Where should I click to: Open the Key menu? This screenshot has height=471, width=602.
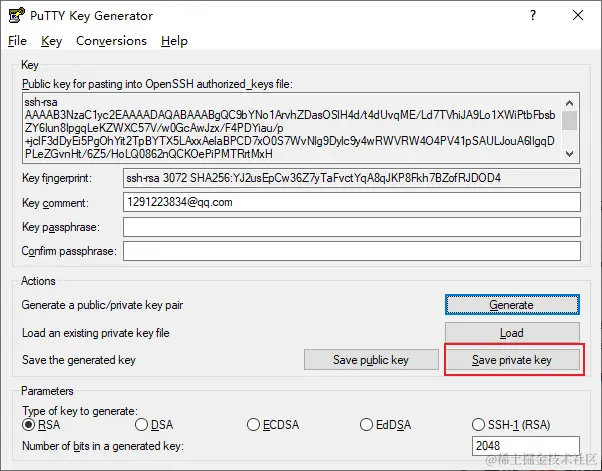click(x=52, y=41)
